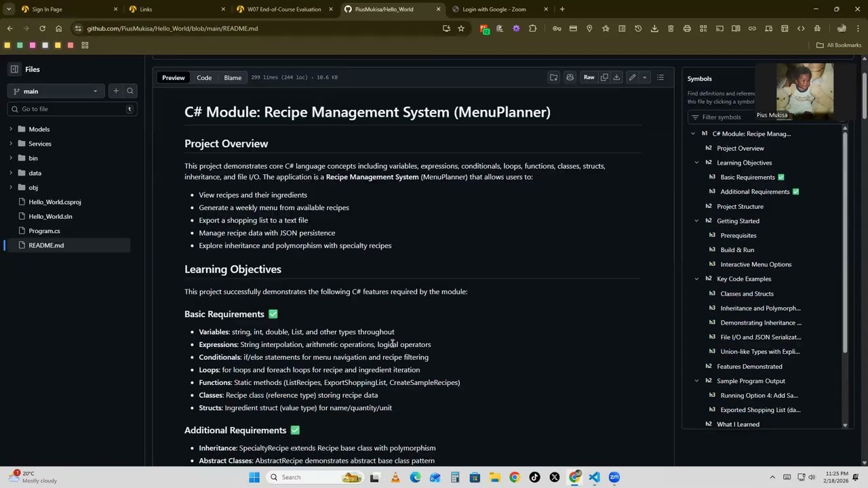Collapse Getting Started in Symbols outline
Image resolution: width=868 pixels, height=488 pixels.
[x=696, y=221]
